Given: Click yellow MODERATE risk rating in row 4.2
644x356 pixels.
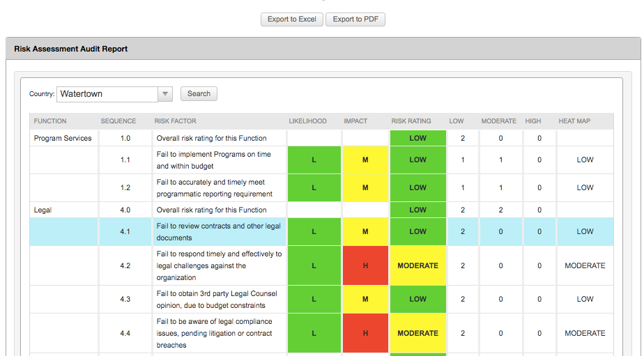Looking at the screenshot, I should click(417, 265).
